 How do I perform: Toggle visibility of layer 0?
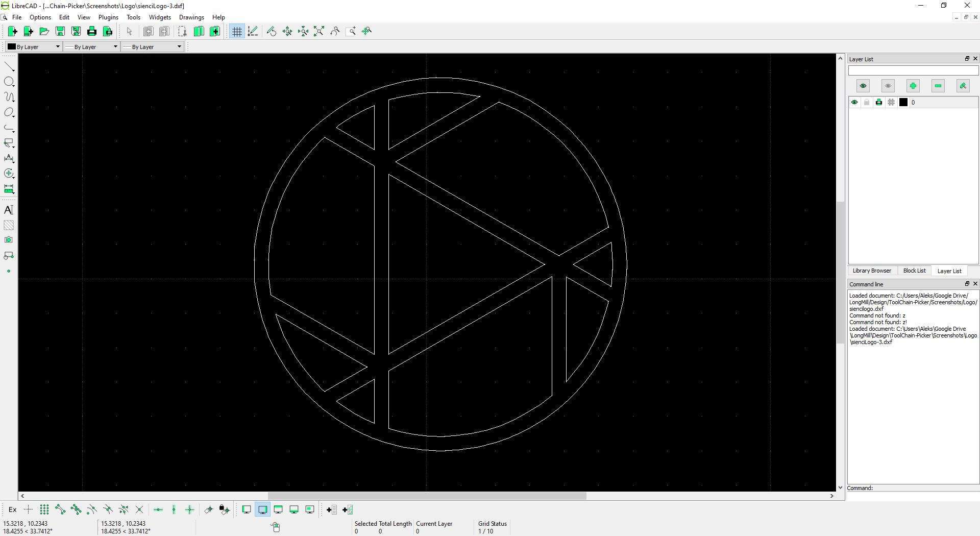pos(854,103)
